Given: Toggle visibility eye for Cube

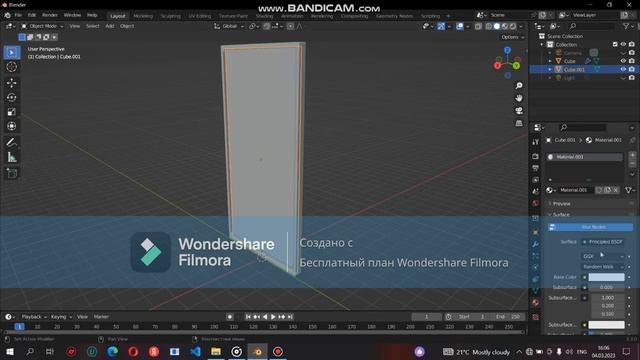Looking at the screenshot, I should (623, 61).
